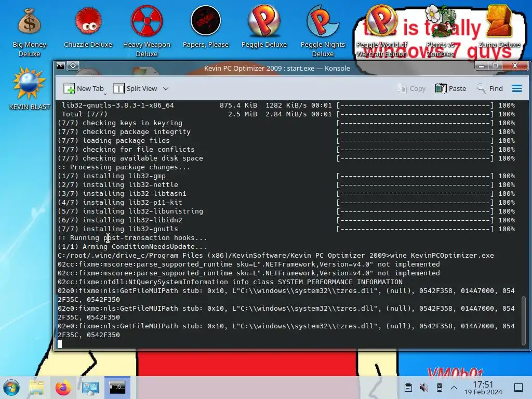This screenshot has height=399, width=532.
Task: Open Peggle World of Warcraft Edition icon
Action: point(381,31)
